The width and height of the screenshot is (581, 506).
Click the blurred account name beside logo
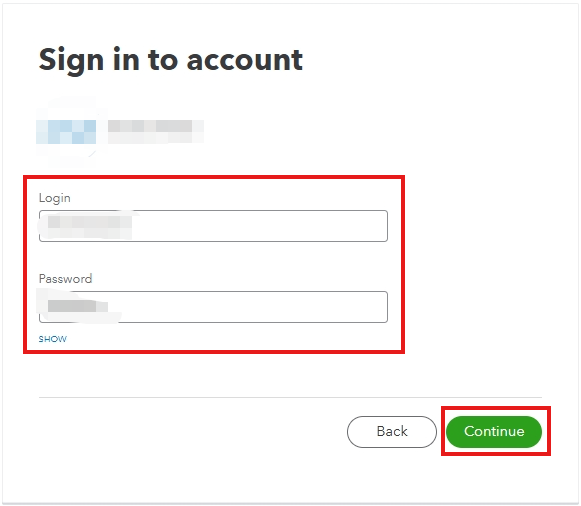tap(156, 132)
